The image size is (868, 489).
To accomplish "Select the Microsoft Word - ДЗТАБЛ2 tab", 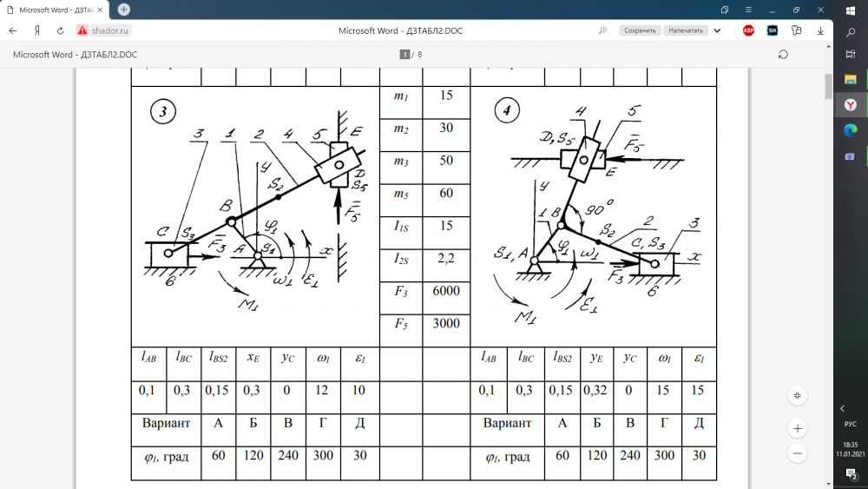I will (54, 10).
